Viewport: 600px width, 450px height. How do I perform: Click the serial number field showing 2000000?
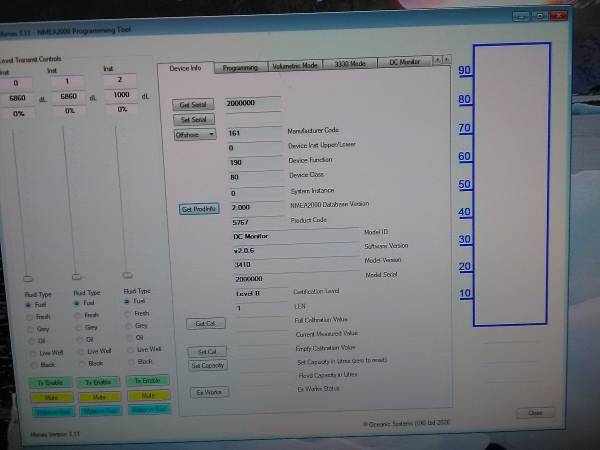coord(253,103)
